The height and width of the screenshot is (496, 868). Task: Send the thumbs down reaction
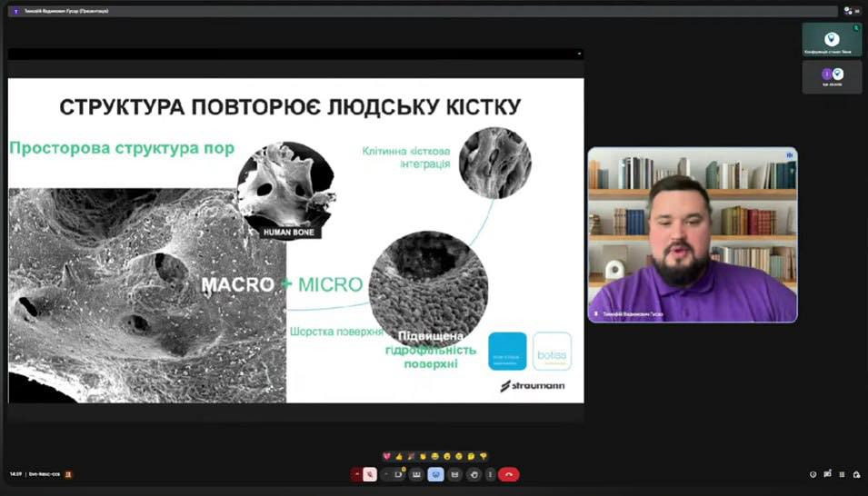point(484,455)
